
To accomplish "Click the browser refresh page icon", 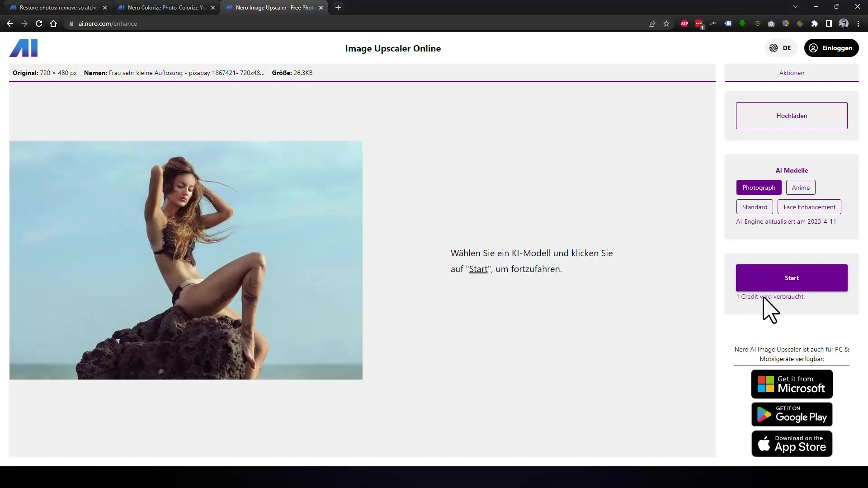I will pyautogui.click(x=39, y=23).
